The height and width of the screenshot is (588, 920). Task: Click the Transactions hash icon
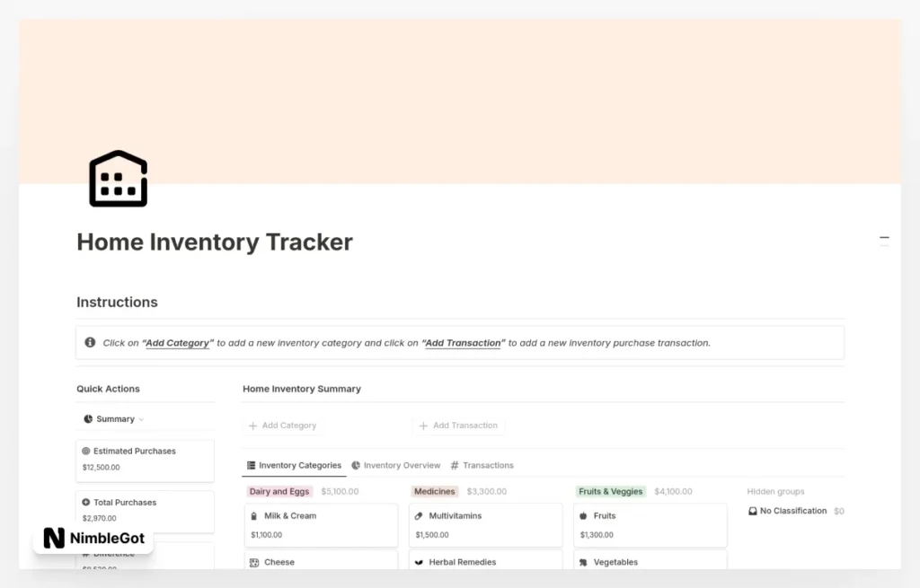(454, 466)
